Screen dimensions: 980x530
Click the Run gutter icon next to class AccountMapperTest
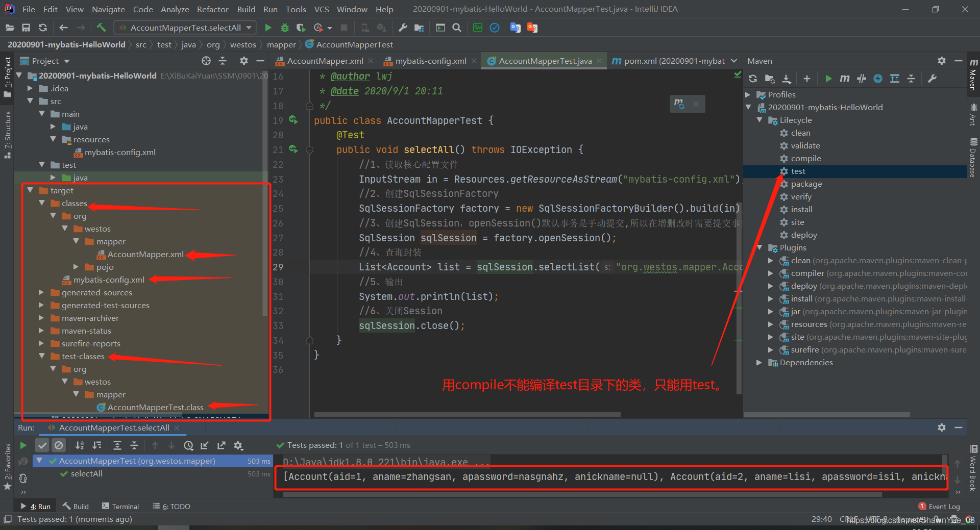(293, 120)
